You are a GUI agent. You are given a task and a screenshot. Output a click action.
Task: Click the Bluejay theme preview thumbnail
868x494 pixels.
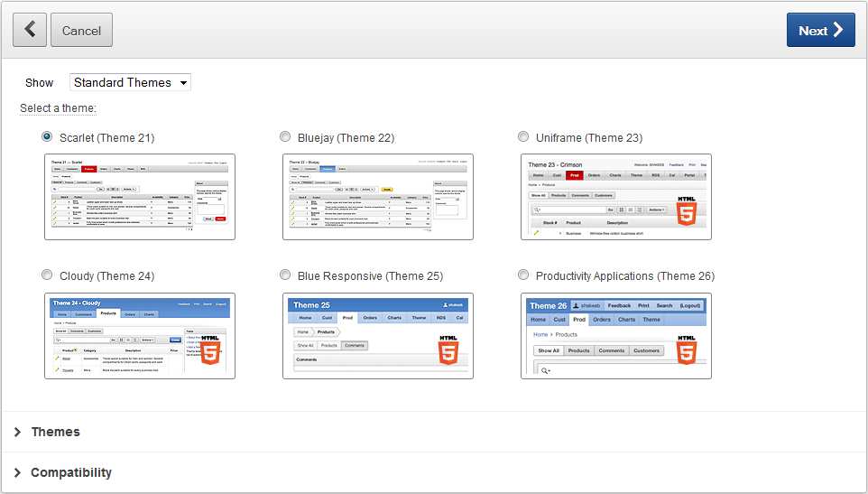click(x=378, y=197)
